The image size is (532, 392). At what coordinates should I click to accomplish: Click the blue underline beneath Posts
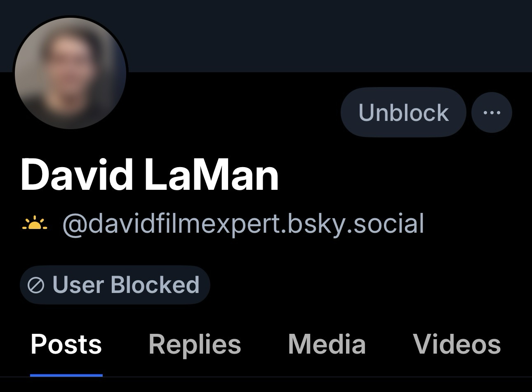click(66, 375)
